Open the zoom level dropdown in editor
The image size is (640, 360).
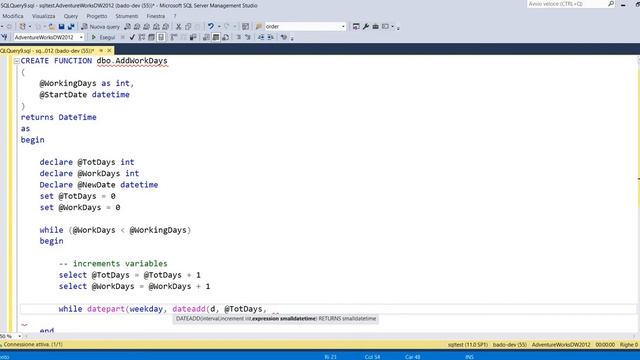(x=19, y=336)
